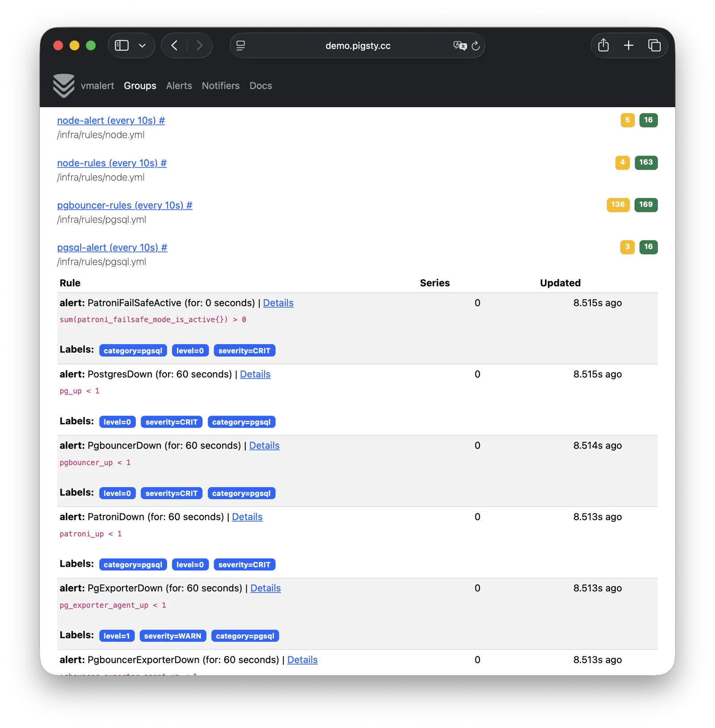Image resolution: width=715 pixels, height=728 pixels.
Task: Click the forward navigation arrow
Action: pyautogui.click(x=199, y=46)
